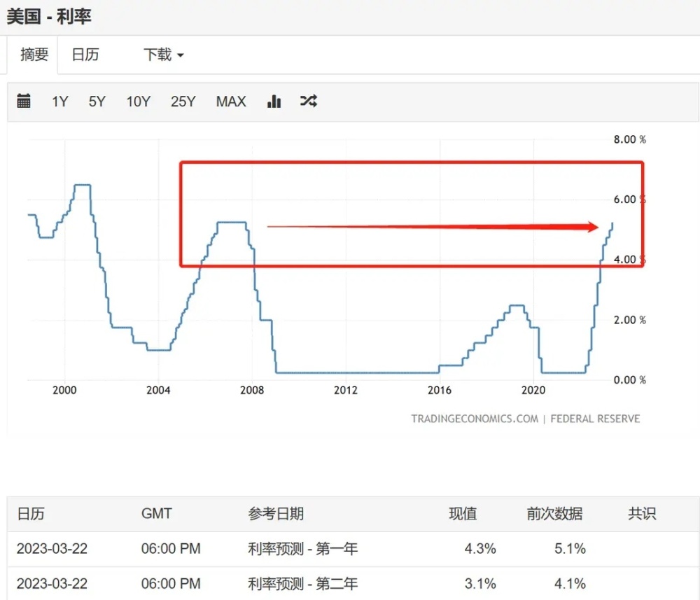Click the 2.00 % y-axis label

(630, 320)
